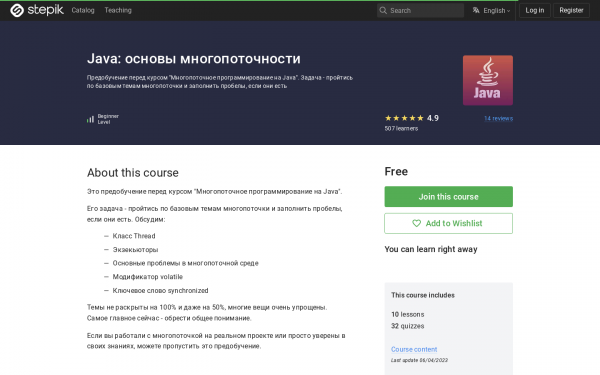Click the 'Класс Thread' list item

(x=134, y=236)
